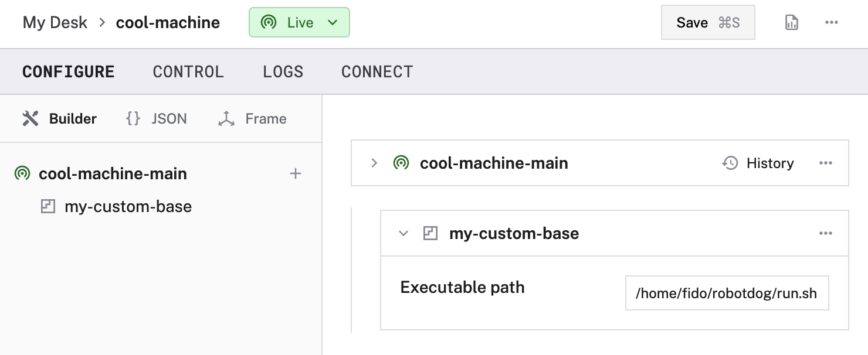Click the plus icon next to cool-machine-main
Screen dimensions: 868x355
296,173
